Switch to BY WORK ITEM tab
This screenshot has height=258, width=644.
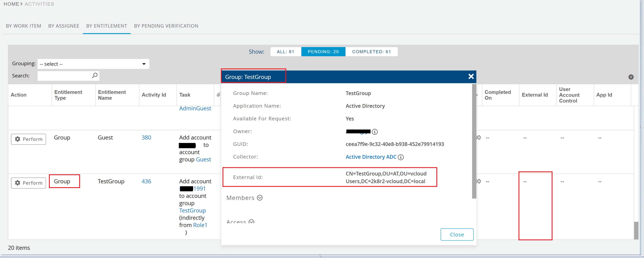click(x=23, y=26)
